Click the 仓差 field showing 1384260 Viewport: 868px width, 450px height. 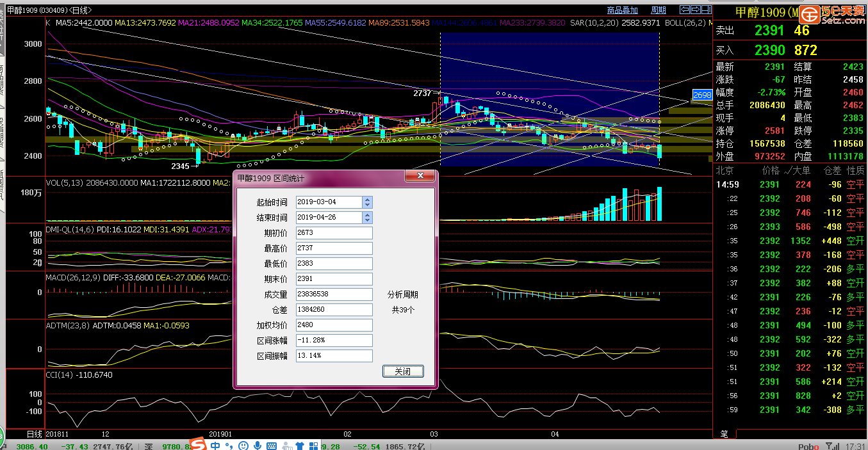point(334,310)
